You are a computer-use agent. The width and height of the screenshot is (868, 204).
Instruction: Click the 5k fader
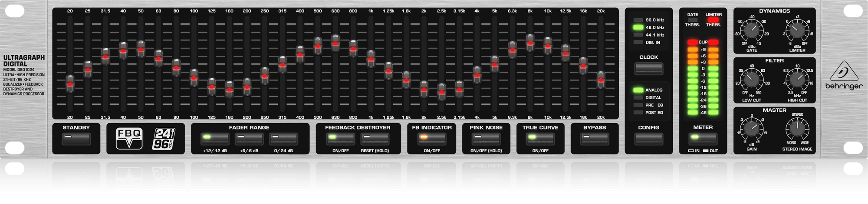point(495,64)
